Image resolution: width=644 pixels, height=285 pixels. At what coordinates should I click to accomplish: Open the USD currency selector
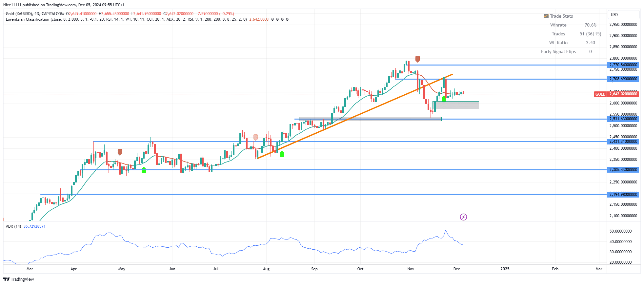tap(624, 14)
